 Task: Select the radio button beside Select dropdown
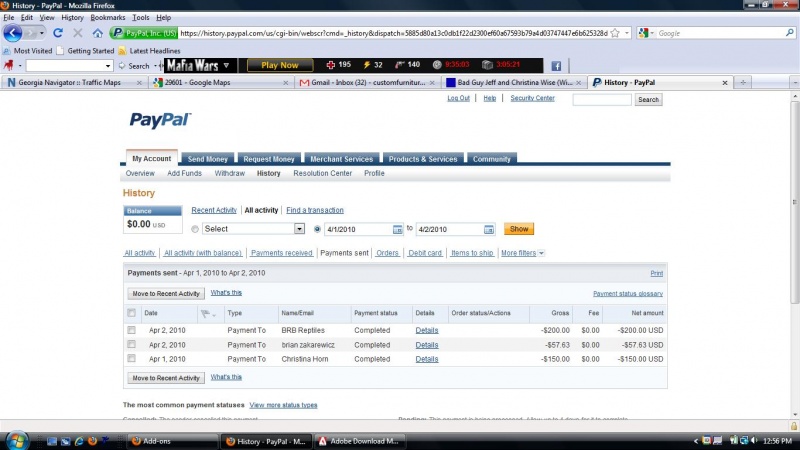(195, 230)
